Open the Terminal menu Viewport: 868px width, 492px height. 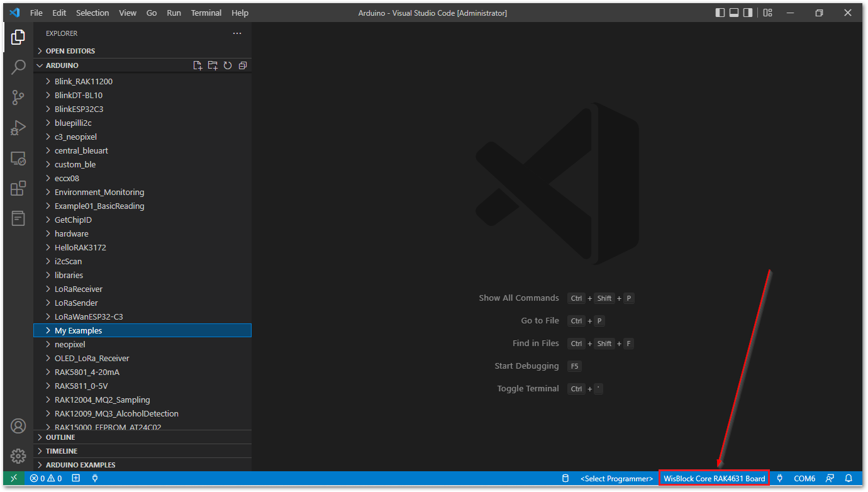tap(206, 13)
